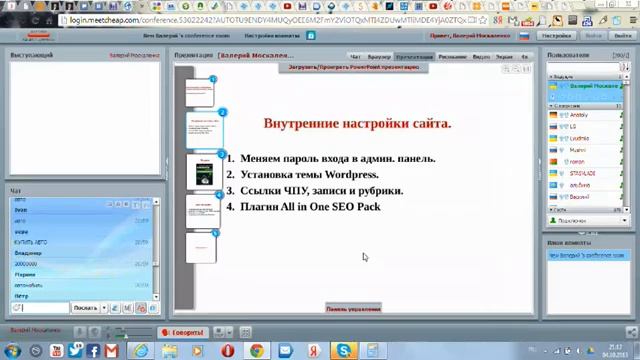Open the dropdown arrow next to Послать
This screenshot has height=360, width=640.
click(x=104, y=308)
